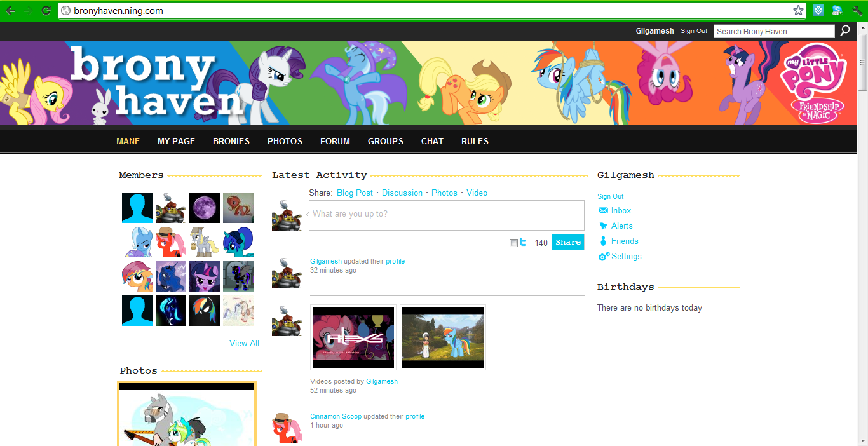Click the profile link in Gilgamesh's update
The image size is (868, 446).
coord(395,261)
